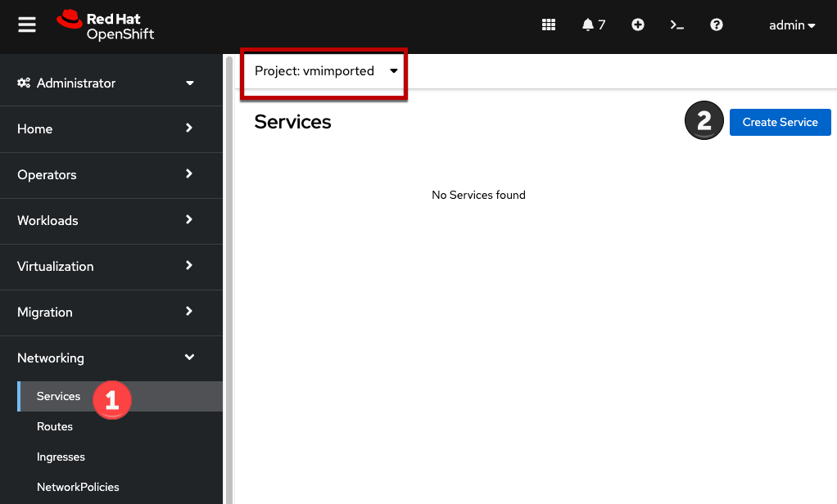Open the admin user menu
The height and width of the screenshot is (504, 837).
(790, 25)
